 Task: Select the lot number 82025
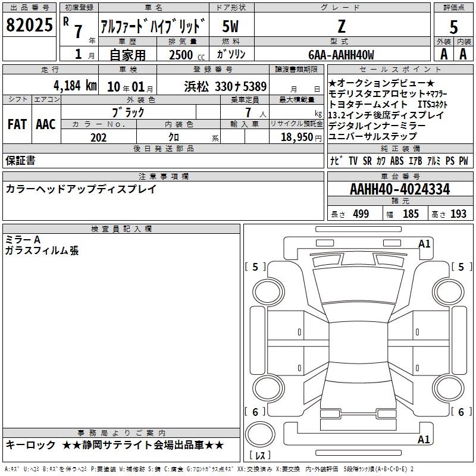[x=29, y=26]
